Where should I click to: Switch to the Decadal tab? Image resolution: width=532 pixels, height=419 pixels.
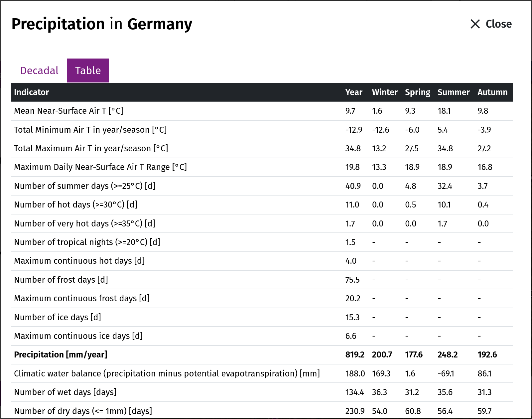[39, 70]
